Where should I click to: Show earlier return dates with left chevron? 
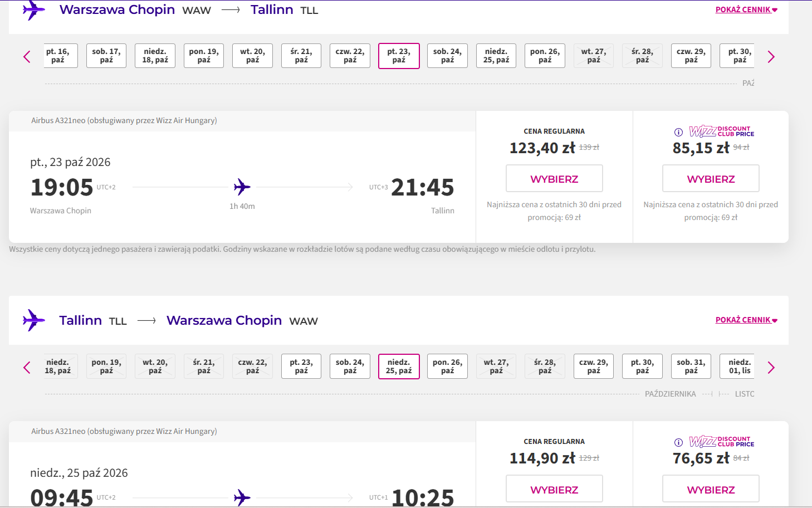27,367
